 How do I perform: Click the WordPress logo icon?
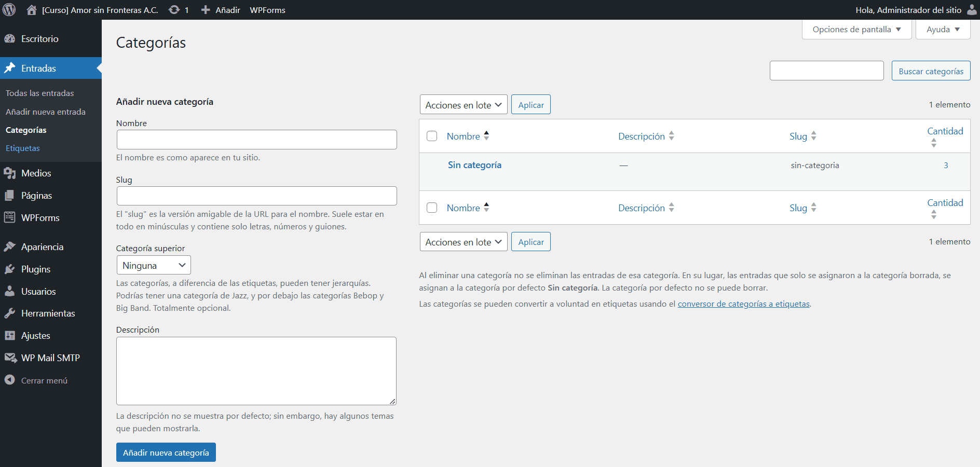tap(9, 10)
